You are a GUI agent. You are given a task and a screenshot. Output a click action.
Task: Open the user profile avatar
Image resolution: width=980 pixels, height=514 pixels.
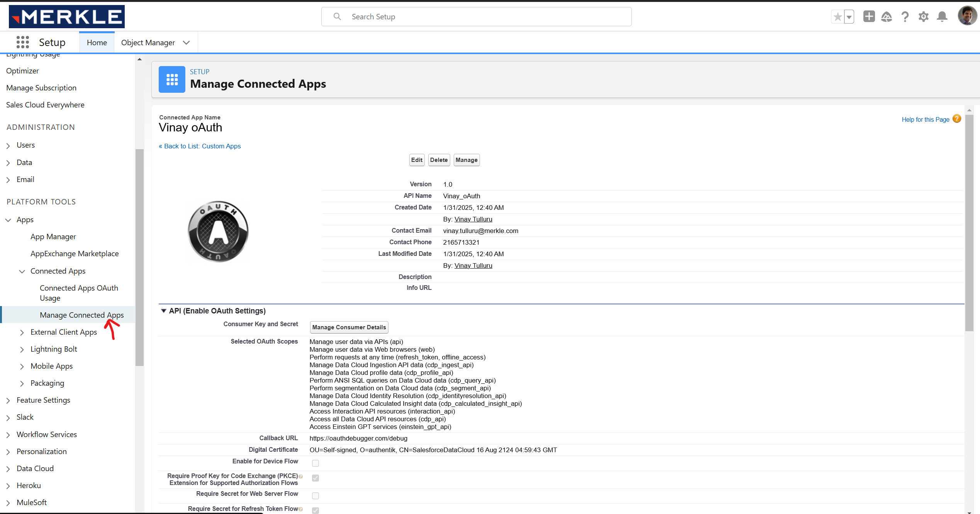click(967, 16)
